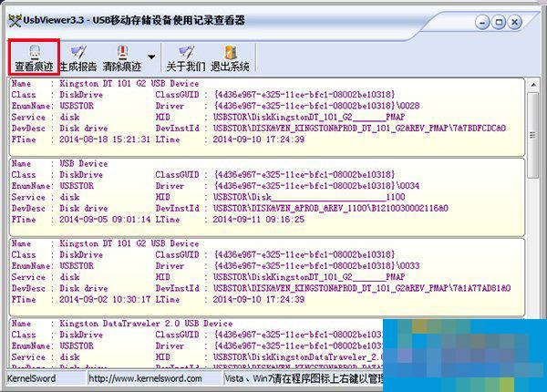Close the UsbViewer window
Screen dimensions: 547x392
click(514, 23)
